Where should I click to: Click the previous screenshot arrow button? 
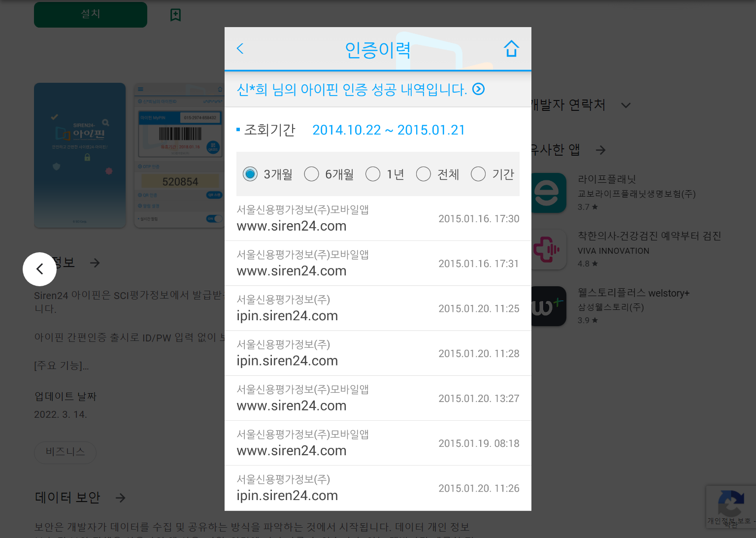click(39, 269)
